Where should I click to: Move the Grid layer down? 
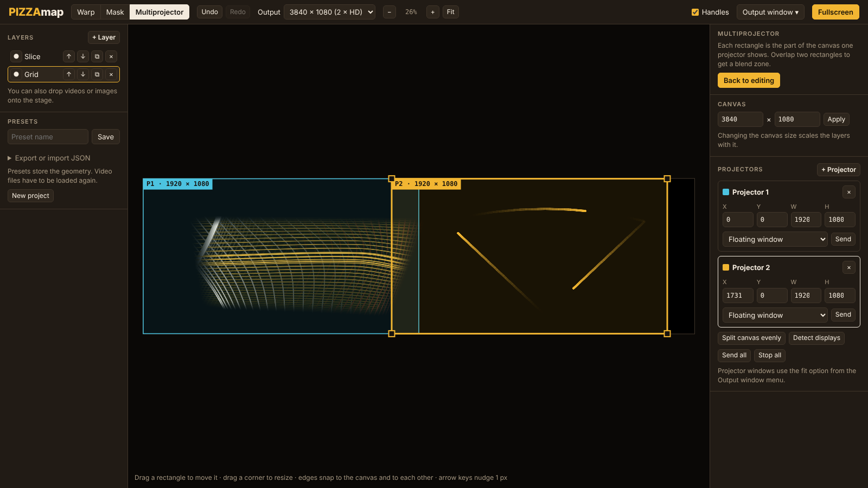[x=83, y=74]
